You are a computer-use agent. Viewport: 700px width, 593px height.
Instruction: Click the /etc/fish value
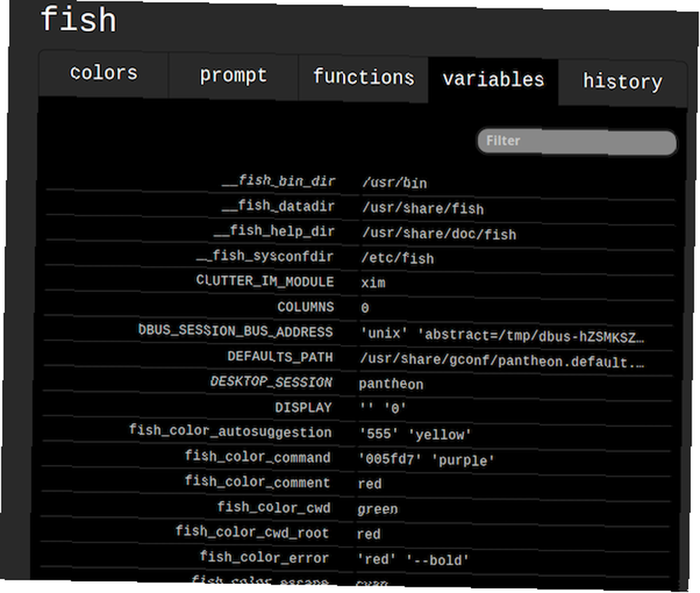pyautogui.click(x=398, y=258)
